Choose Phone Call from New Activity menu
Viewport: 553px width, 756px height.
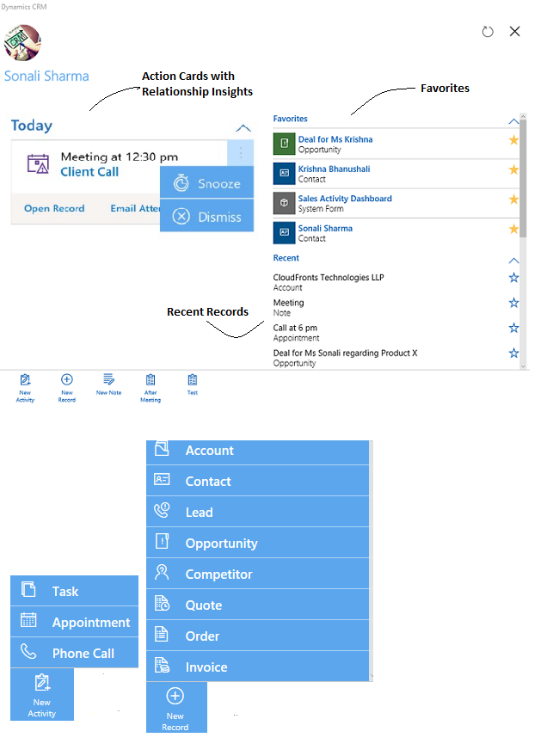coord(74,653)
